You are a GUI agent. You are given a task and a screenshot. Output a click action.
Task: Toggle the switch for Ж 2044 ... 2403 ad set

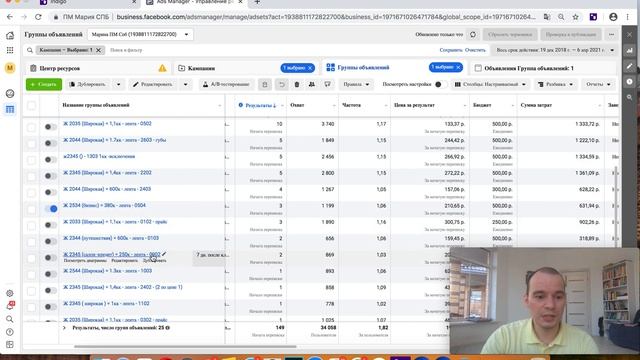tap(50, 192)
